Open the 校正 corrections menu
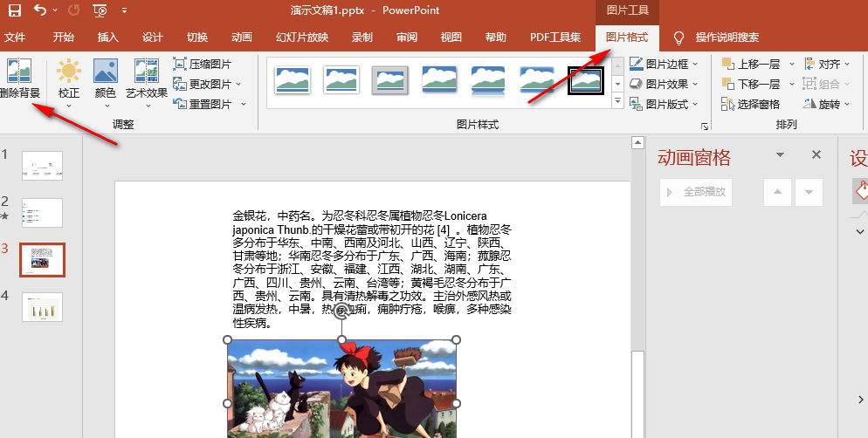Image resolution: width=868 pixels, height=438 pixels. pyautogui.click(x=69, y=84)
